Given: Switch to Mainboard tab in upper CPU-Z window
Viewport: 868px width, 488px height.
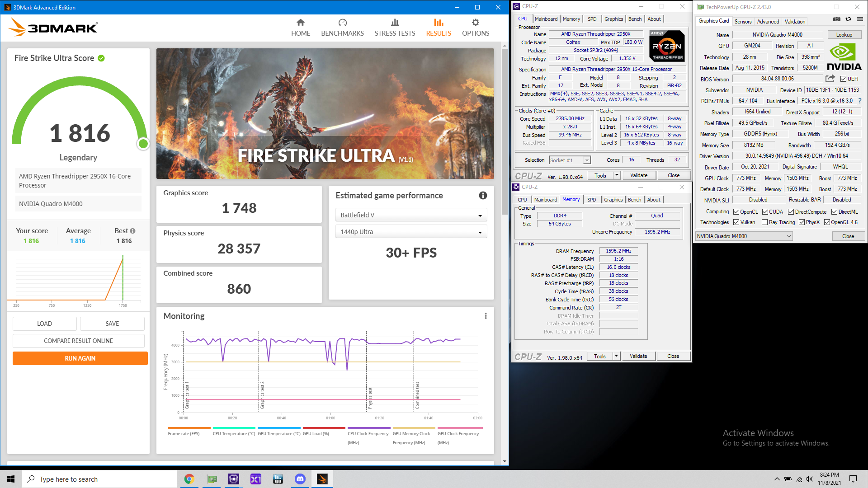Looking at the screenshot, I should [x=546, y=19].
